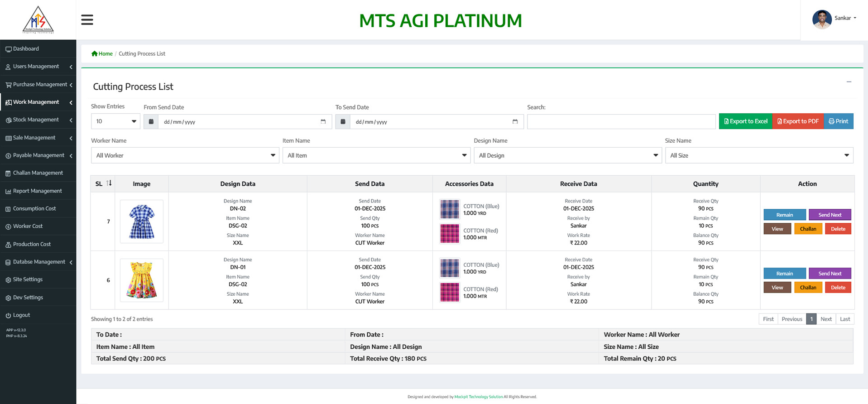Viewport: 868px width, 404px height.
Task: Open the Size Name dropdown
Action: tap(758, 155)
